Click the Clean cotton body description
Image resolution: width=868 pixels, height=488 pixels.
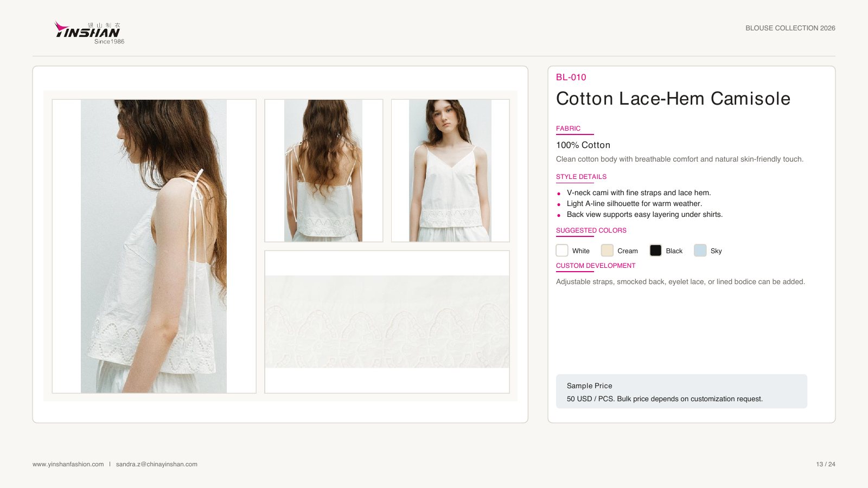[680, 159]
